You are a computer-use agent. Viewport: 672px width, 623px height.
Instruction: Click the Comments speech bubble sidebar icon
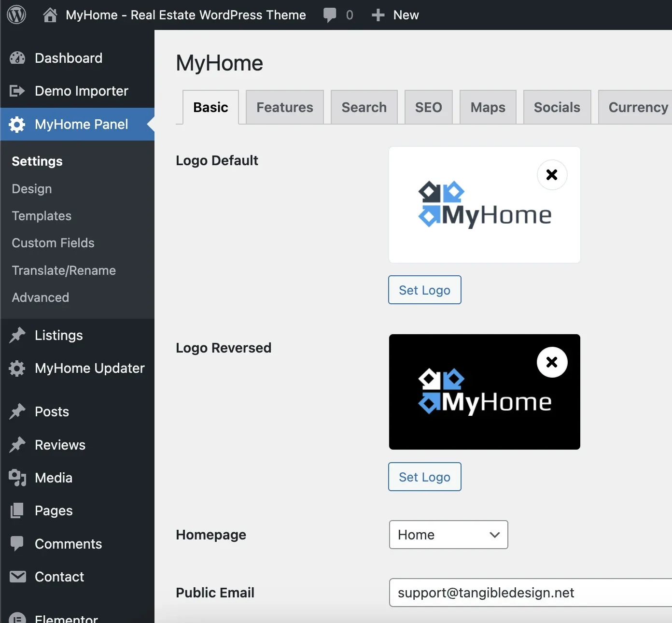17,544
